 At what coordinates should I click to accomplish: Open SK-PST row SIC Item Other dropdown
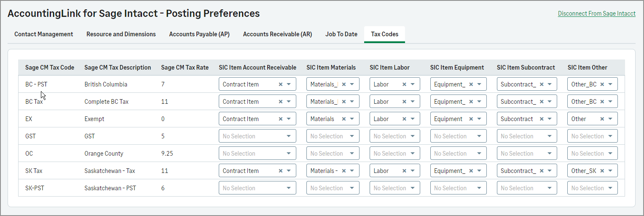tap(593, 188)
